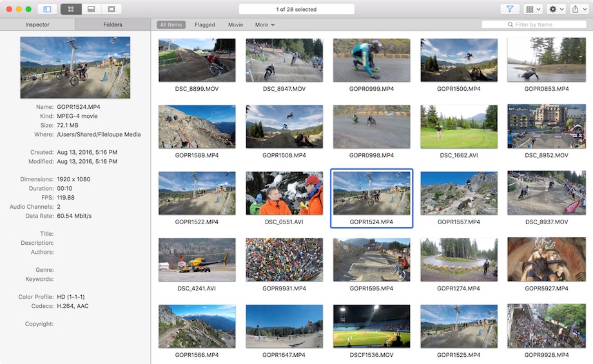Viewport: 593px width, 364px height.
Task: Click the selected GOPR1524.MP4 thumbnail
Action: (371, 193)
